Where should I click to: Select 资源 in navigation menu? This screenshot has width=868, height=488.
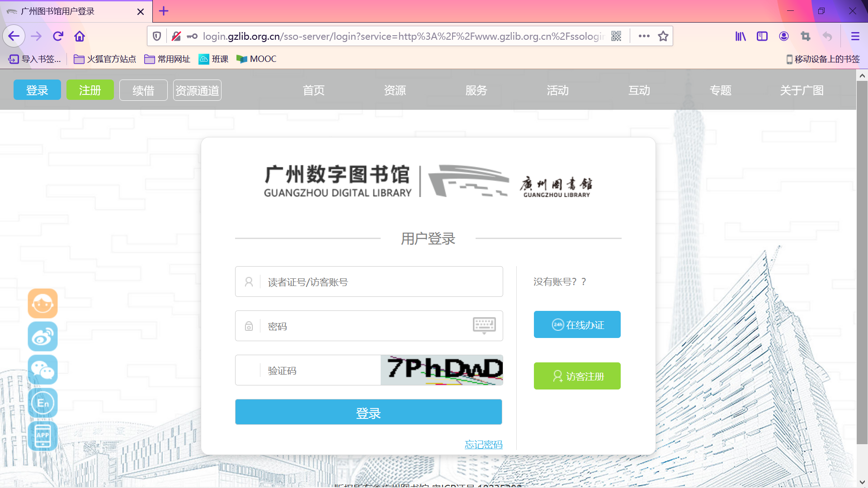pos(395,90)
